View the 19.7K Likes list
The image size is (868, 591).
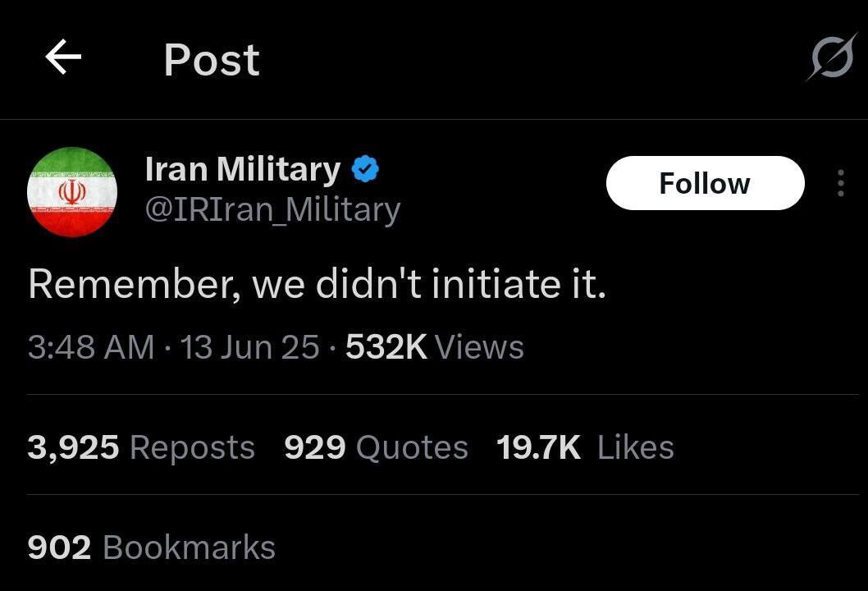585,447
